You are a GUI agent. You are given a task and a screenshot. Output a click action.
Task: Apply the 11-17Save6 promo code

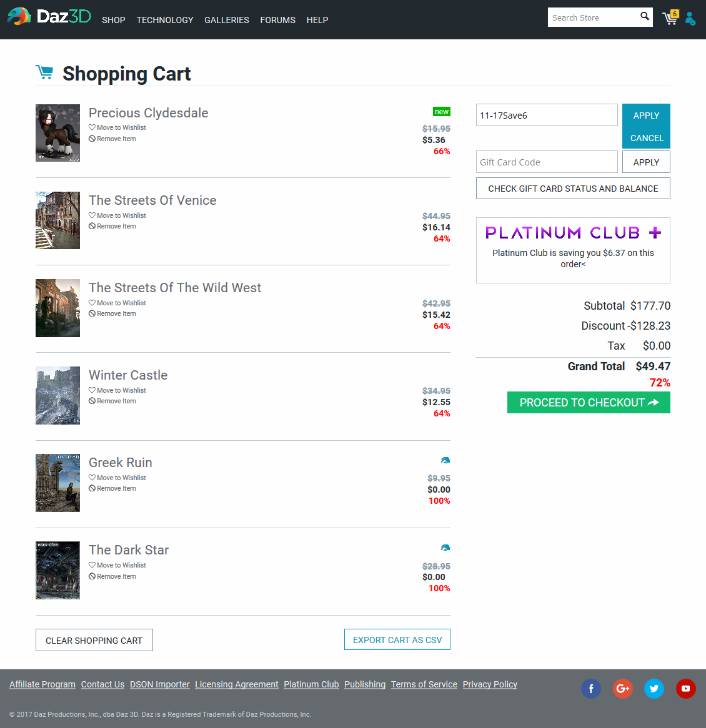(646, 116)
